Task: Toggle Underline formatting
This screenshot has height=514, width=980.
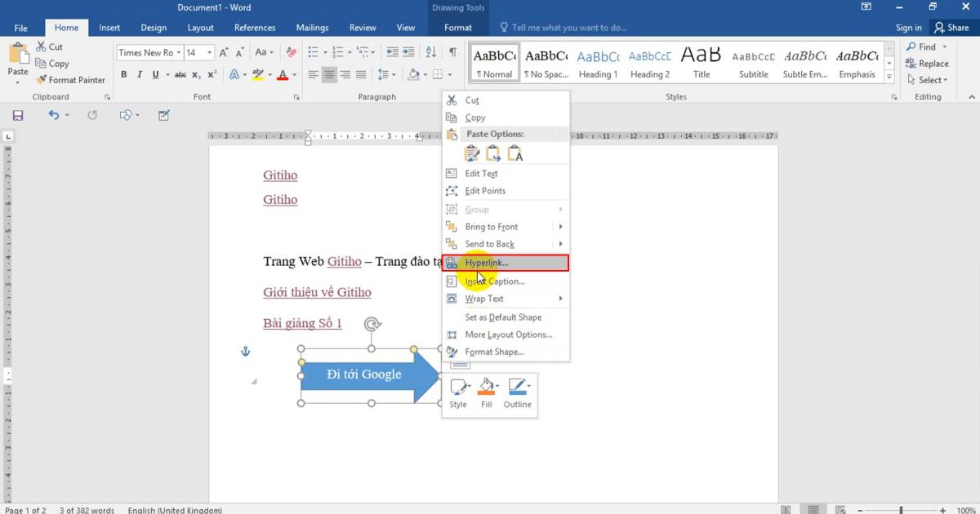Action: pos(154,74)
